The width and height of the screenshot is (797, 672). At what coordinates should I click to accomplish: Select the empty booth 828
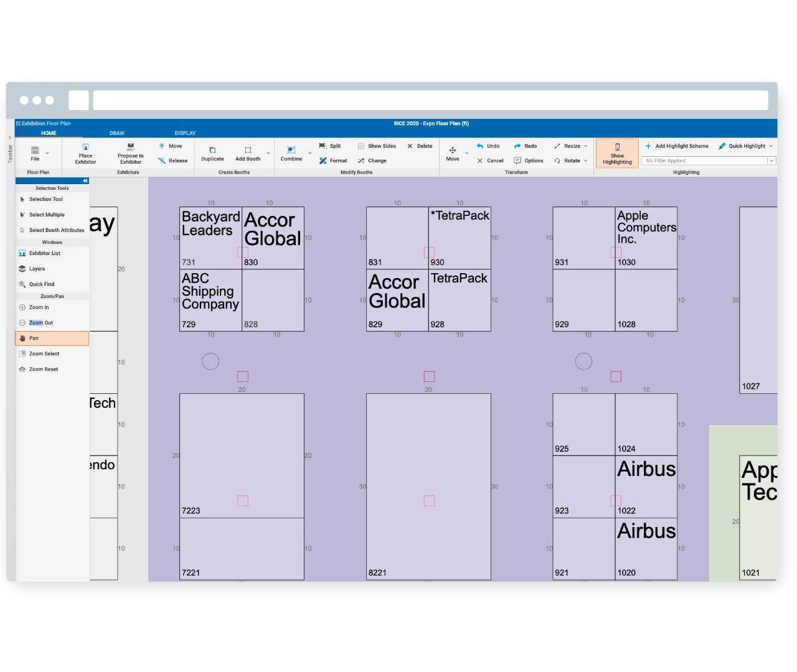[x=273, y=300]
